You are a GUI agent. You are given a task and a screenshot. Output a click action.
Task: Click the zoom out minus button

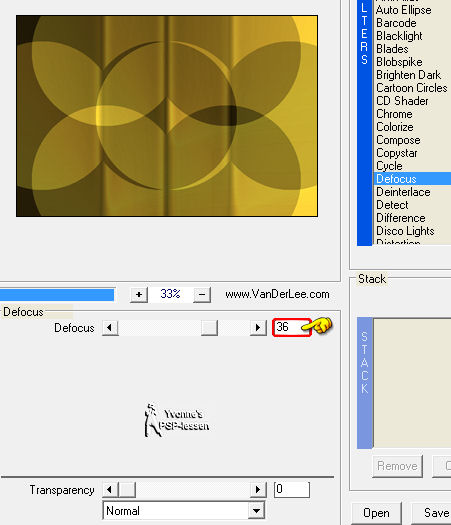(x=202, y=295)
